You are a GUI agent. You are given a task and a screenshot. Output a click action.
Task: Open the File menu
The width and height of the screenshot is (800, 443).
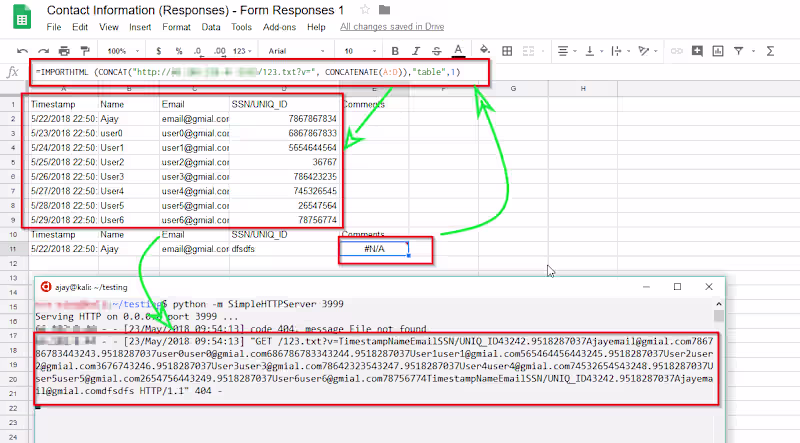(x=54, y=27)
